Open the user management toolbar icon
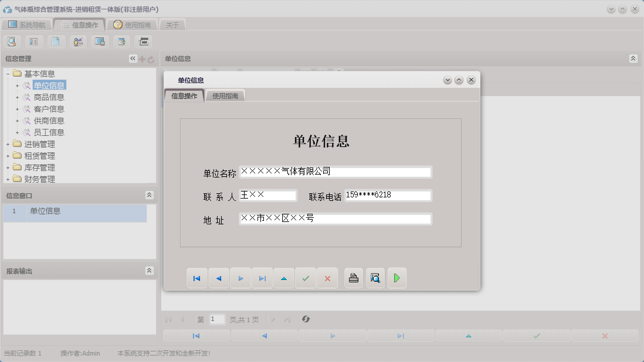Screen dimensions: 644x362 (77, 41)
